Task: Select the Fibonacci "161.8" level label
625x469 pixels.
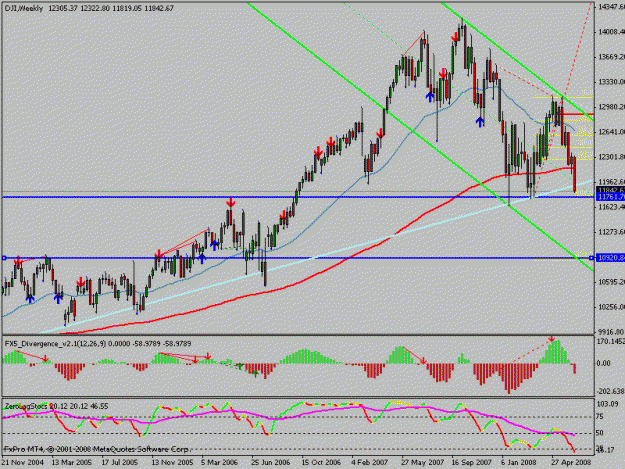Action: coord(582,254)
